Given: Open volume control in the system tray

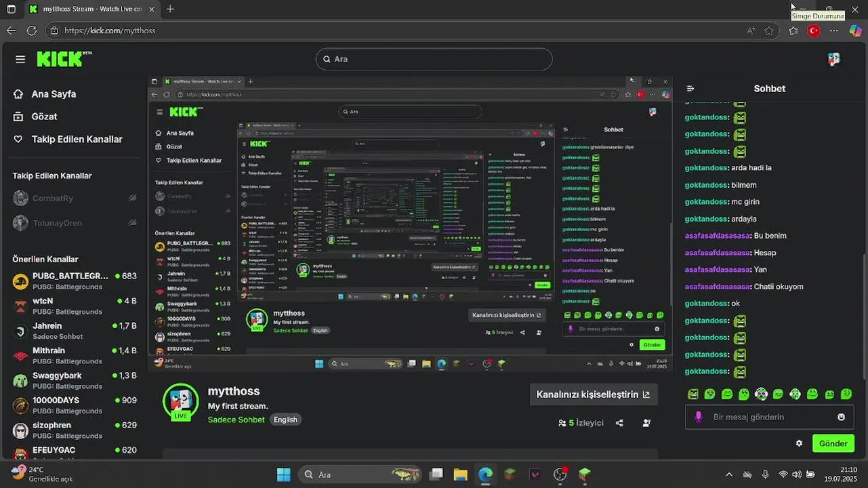Looking at the screenshot, I should 796,474.
